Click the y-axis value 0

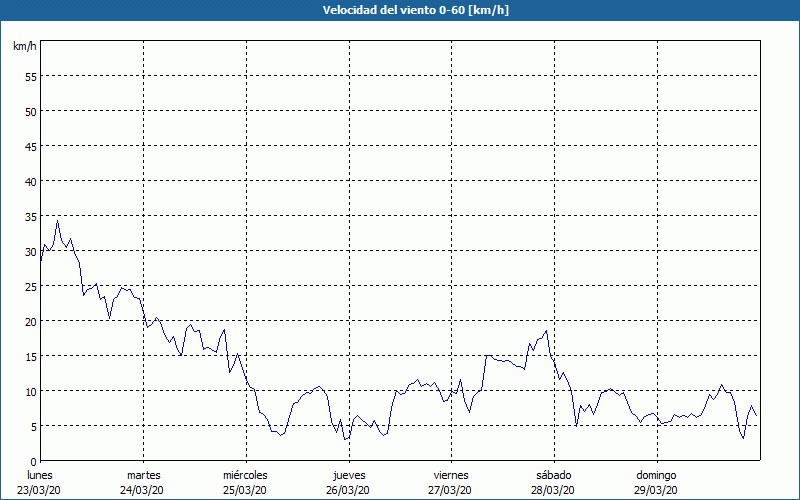point(34,462)
